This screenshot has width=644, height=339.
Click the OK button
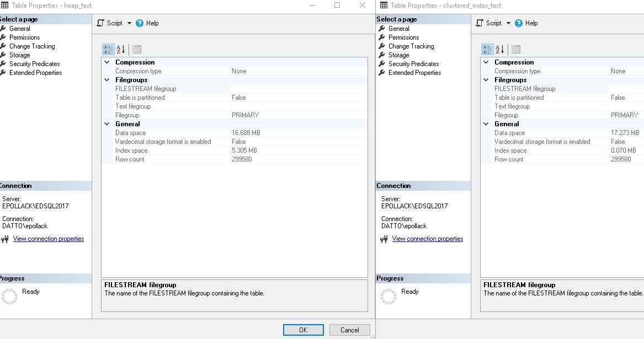pos(303,330)
